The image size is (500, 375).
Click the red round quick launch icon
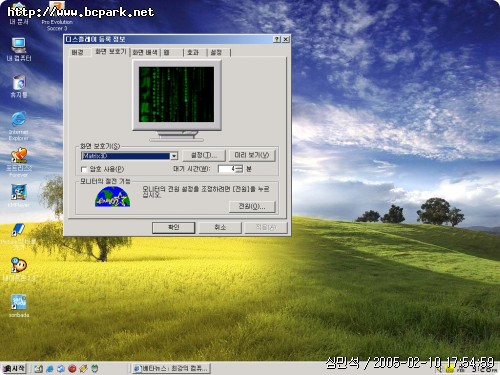72,368
